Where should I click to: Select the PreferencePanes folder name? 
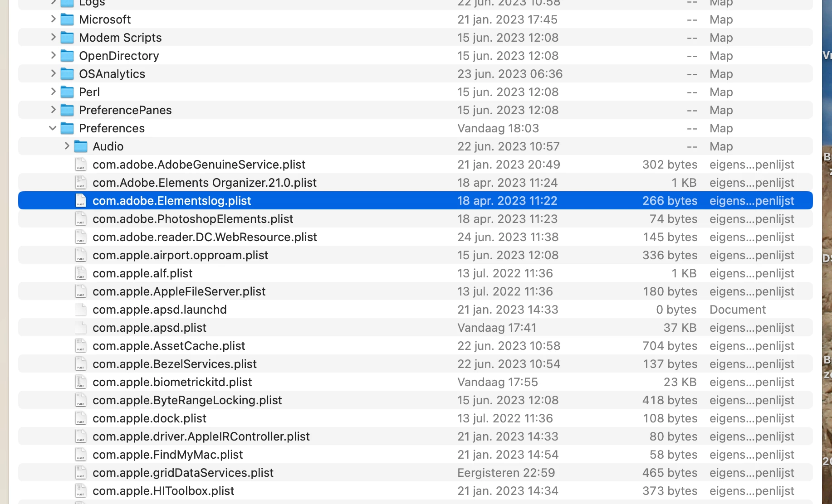point(125,110)
